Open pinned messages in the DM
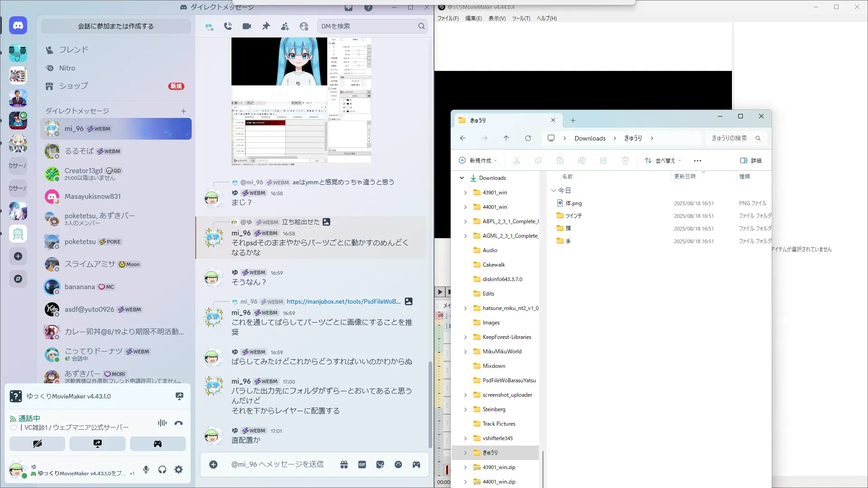Screen dimensions: 868x488 coord(266,26)
